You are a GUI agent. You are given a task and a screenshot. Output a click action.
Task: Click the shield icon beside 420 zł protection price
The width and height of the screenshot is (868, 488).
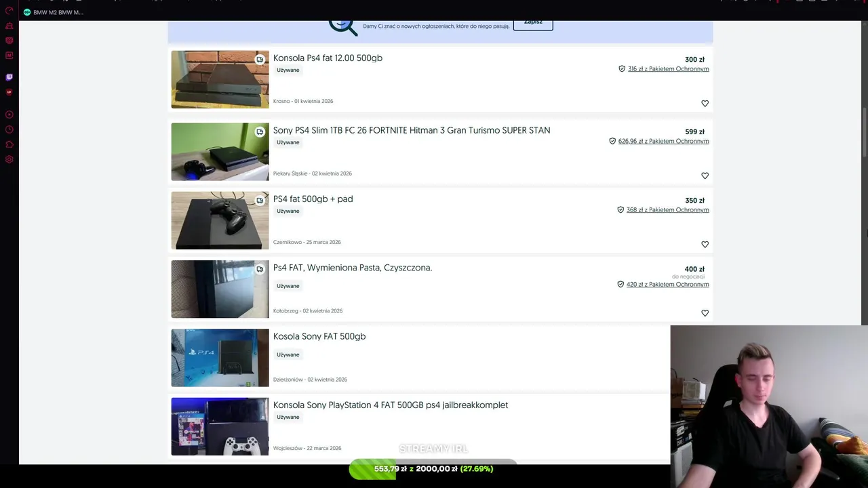tap(620, 285)
